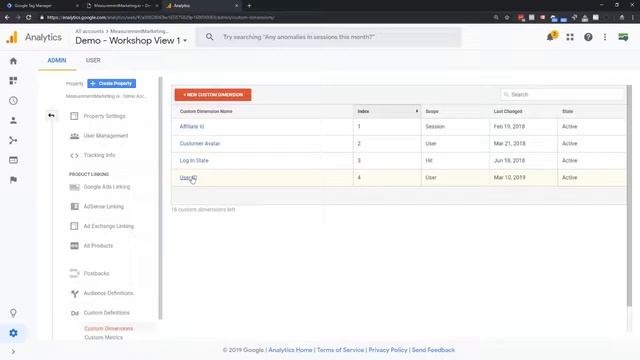
Task: Open AdSense Linking
Action: (x=103, y=207)
